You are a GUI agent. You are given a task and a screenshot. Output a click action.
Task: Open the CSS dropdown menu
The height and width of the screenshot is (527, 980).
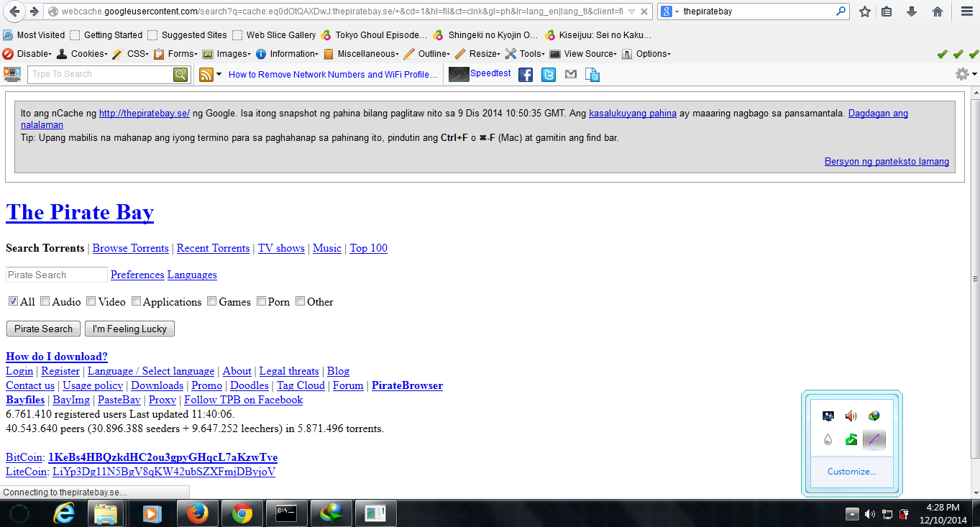pos(131,54)
